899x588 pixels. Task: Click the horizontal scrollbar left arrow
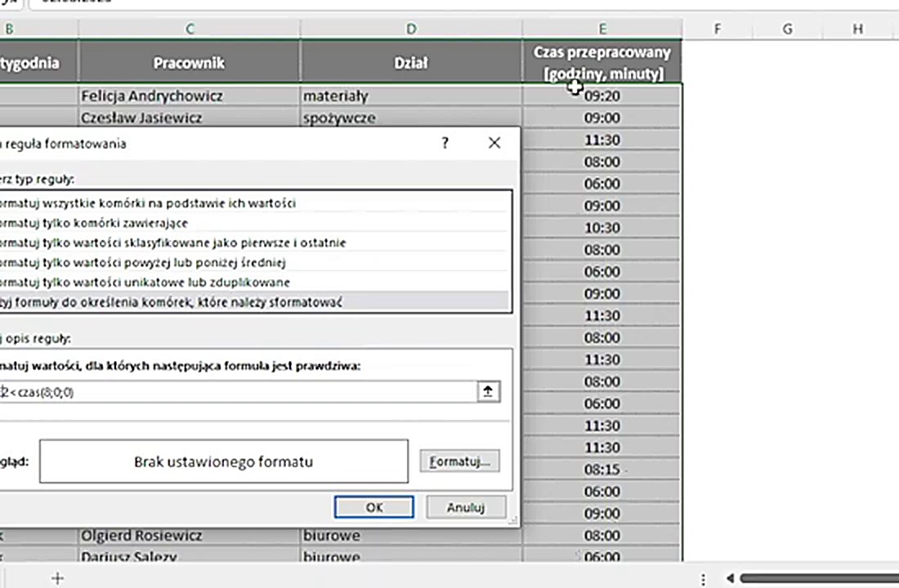[x=730, y=578]
